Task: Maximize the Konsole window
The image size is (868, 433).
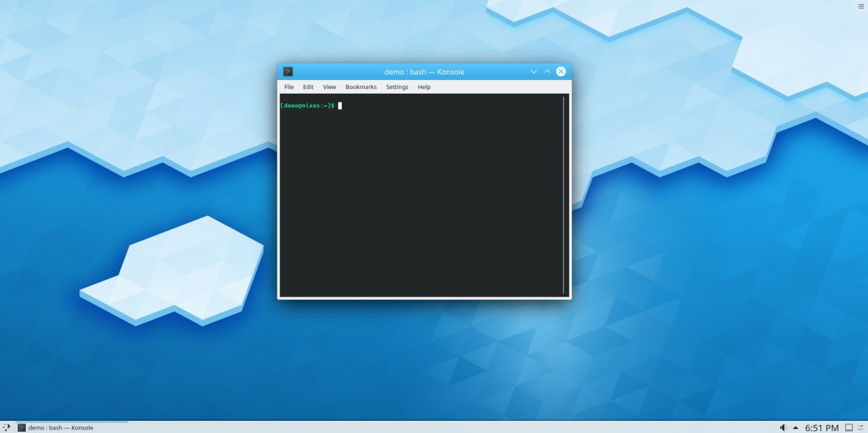Action: [547, 71]
